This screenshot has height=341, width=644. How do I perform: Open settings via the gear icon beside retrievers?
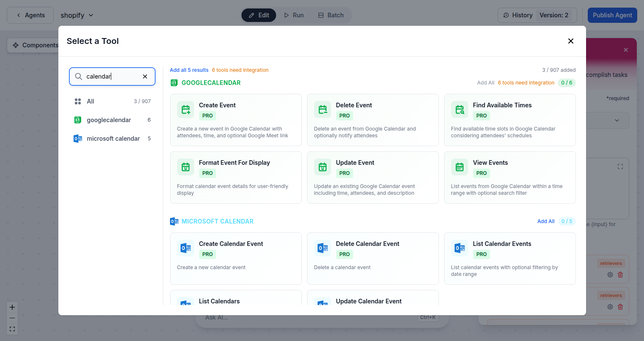(x=610, y=274)
